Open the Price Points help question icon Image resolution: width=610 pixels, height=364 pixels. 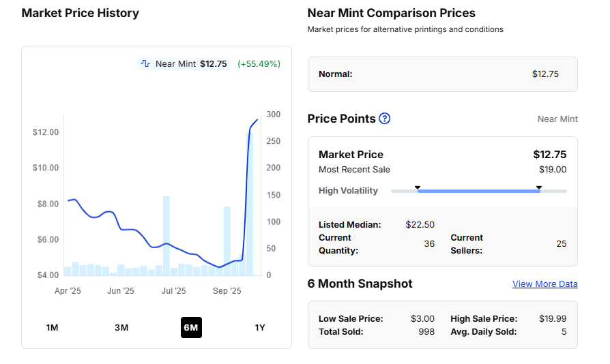click(x=385, y=119)
